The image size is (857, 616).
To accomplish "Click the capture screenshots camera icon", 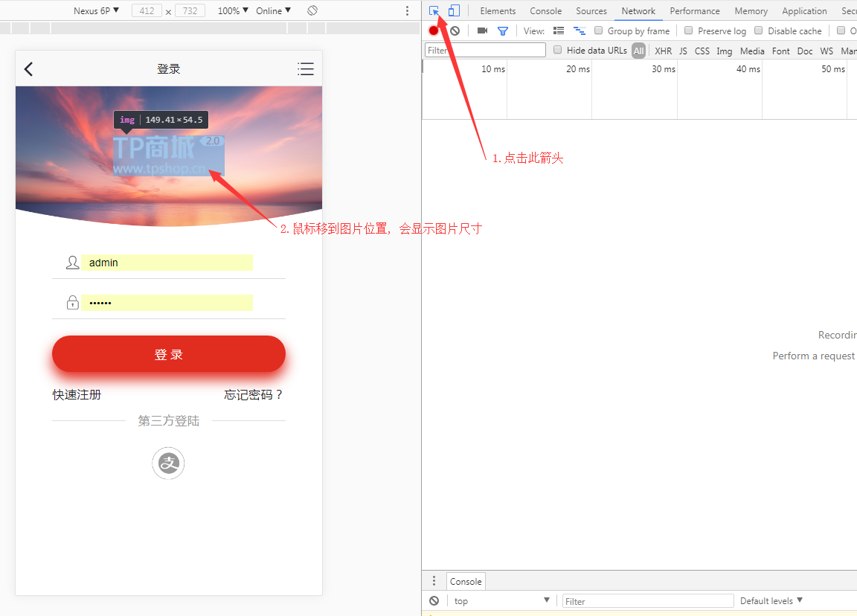I will pos(482,31).
